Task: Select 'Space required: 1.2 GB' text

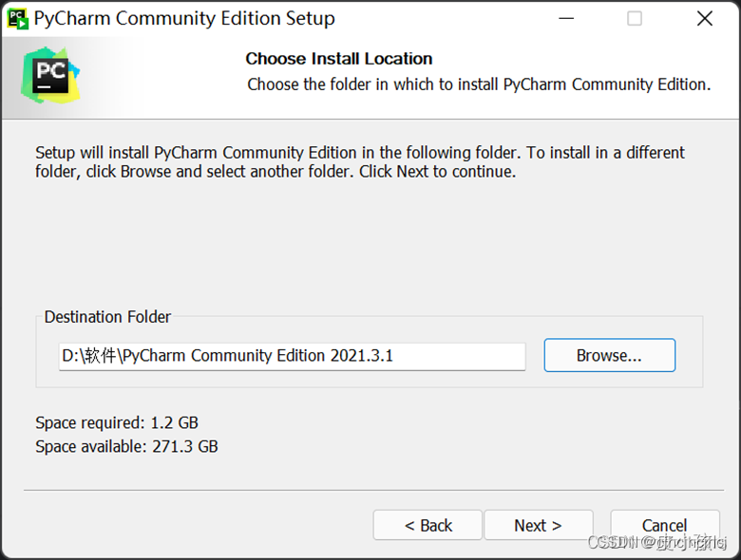Action: (x=117, y=422)
